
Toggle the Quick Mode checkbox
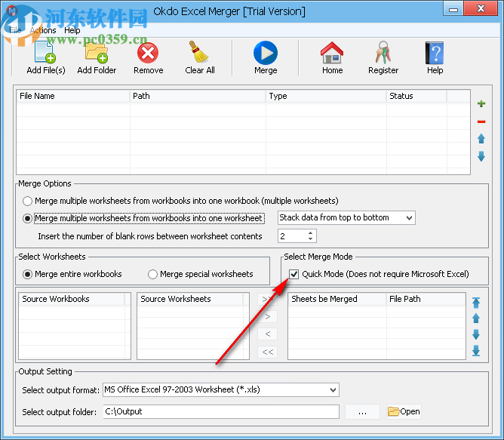(x=293, y=274)
